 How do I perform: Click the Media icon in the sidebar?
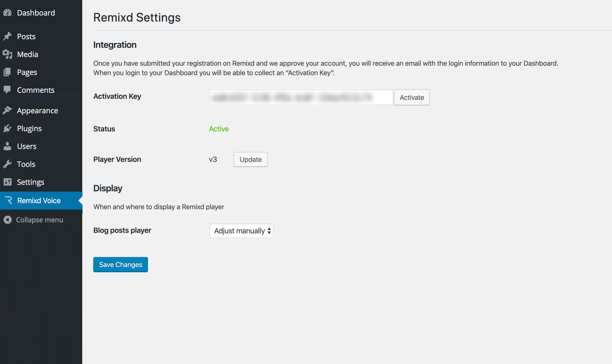pos(7,54)
